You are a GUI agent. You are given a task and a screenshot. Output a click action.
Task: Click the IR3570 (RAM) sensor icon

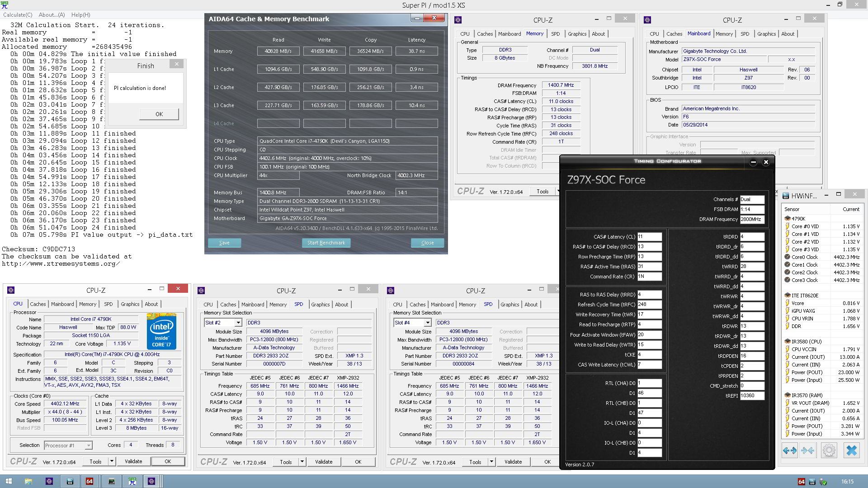click(x=788, y=395)
